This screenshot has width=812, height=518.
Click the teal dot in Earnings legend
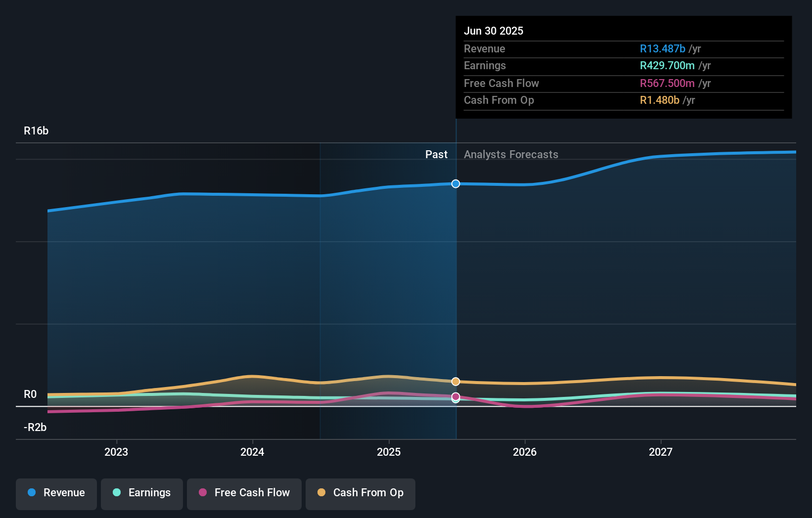point(116,493)
